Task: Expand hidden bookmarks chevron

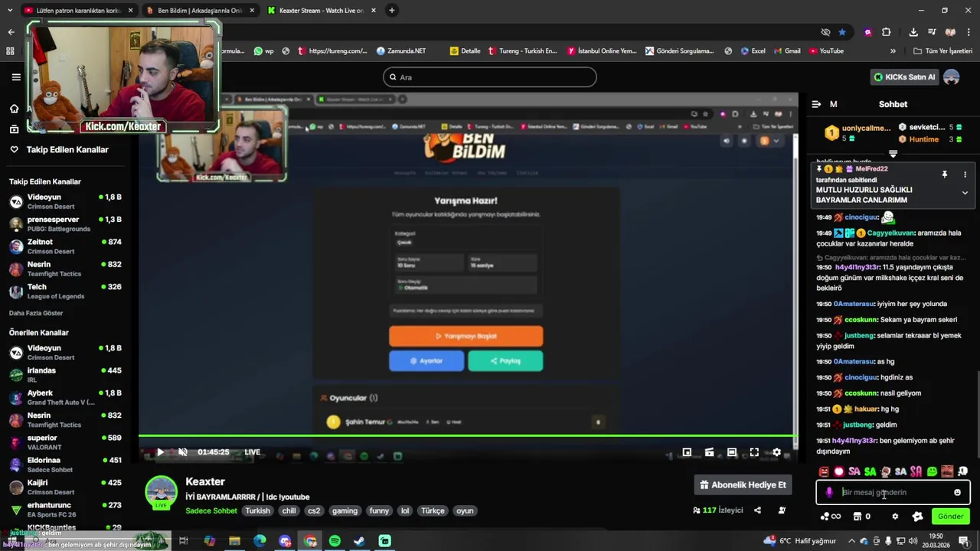Action: [893, 51]
